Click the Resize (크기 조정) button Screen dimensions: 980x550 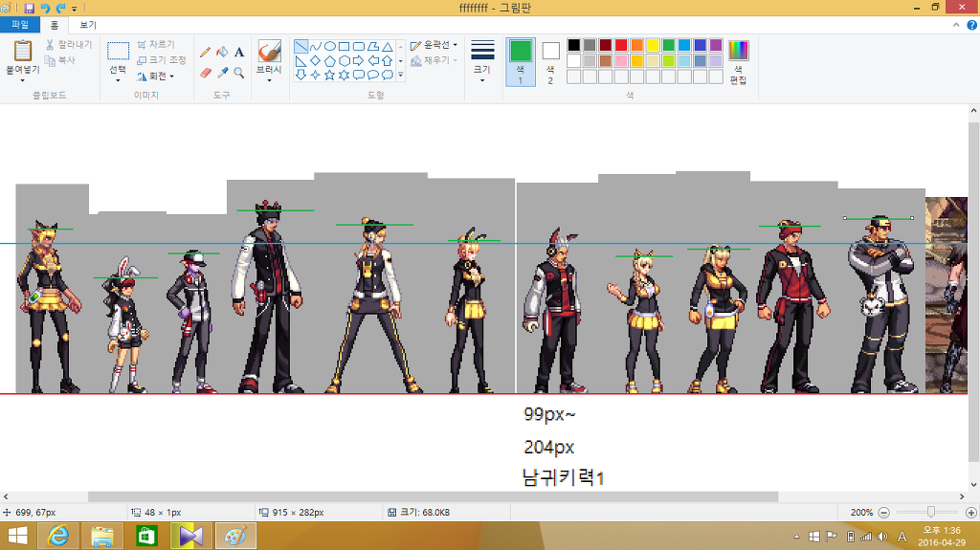pyautogui.click(x=161, y=60)
